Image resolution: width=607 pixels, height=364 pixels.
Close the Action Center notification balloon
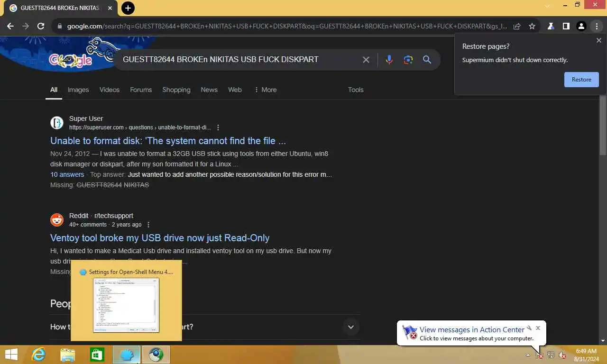(x=538, y=328)
